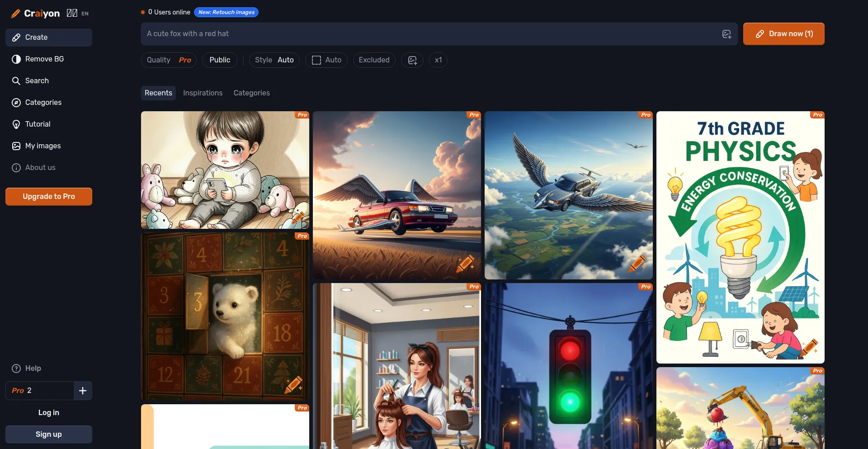
Task: Expand the x1 image count selector
Action: pos(438,60)
